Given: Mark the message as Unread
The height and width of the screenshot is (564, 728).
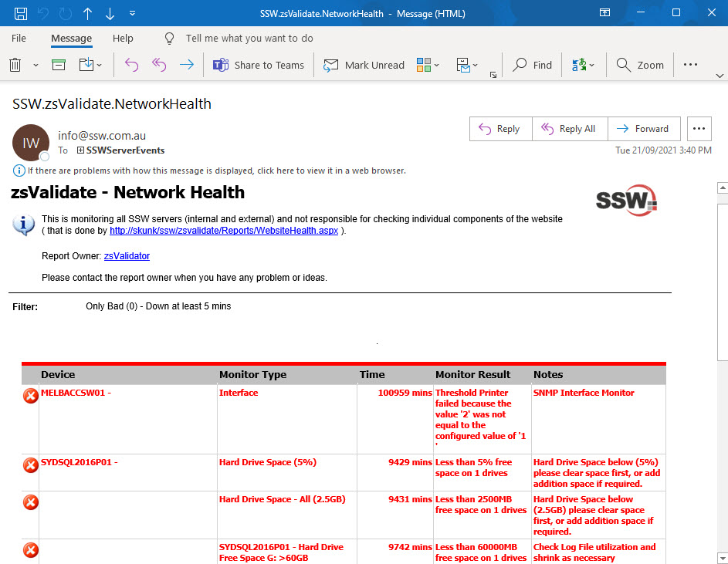Looking at the screenshot, I should coord(364,66).
